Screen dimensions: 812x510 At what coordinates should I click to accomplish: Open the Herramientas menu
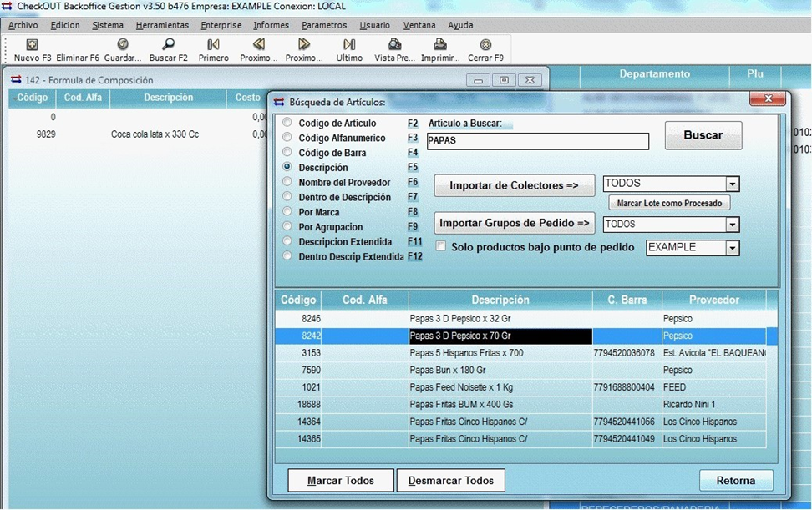click(x=162, y=25)
